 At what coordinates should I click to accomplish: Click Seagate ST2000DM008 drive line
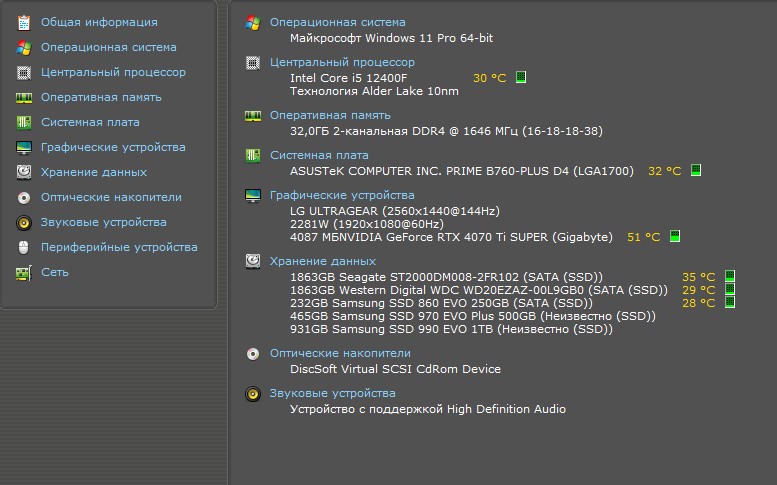point(446,277)
